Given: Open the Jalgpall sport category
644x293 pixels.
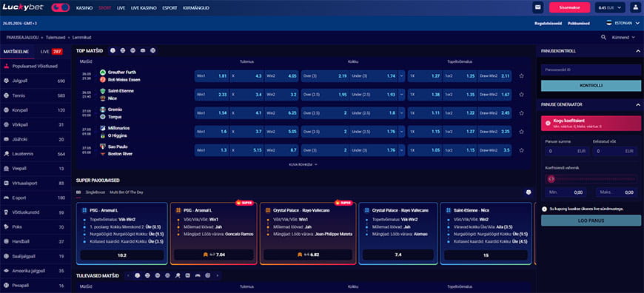Looking at the screenshot, I should pos(36,81).
